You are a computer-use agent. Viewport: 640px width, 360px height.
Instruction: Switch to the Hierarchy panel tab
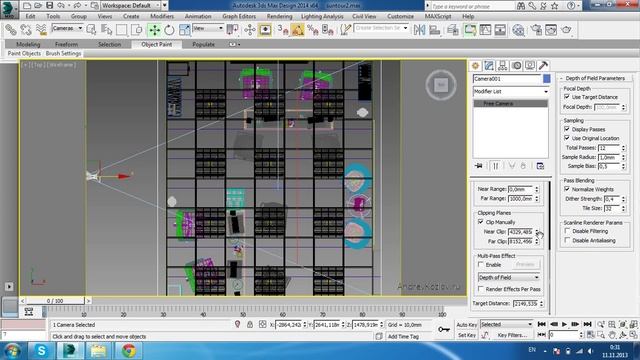[502, 65]
